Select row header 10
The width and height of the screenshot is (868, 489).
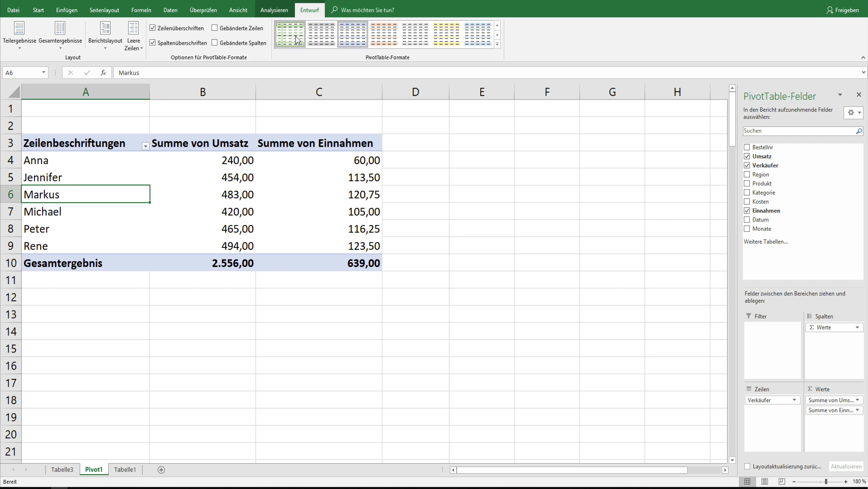[11, 263]
